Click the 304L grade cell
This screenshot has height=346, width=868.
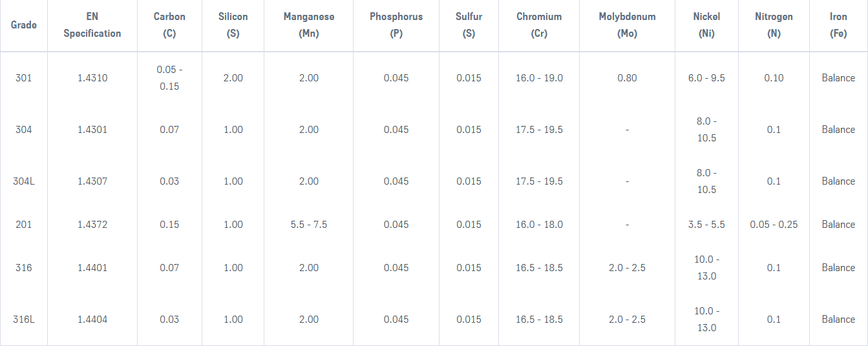pyautogui.click(x=24, y=181)
